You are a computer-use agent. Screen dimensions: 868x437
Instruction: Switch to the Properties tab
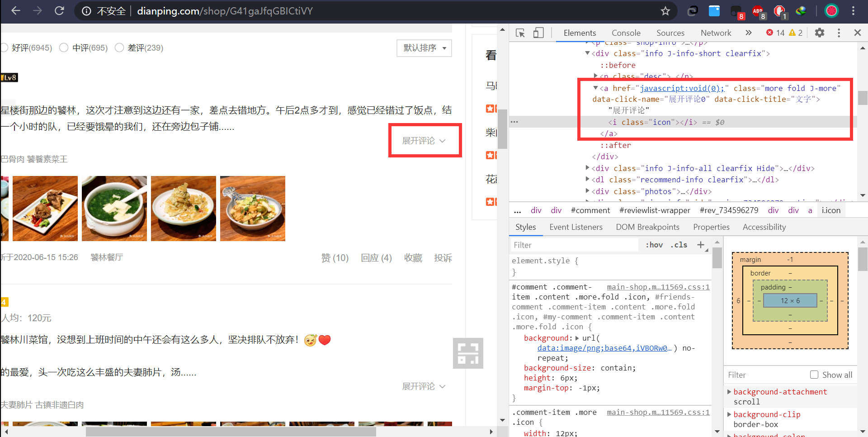[711, 227]
